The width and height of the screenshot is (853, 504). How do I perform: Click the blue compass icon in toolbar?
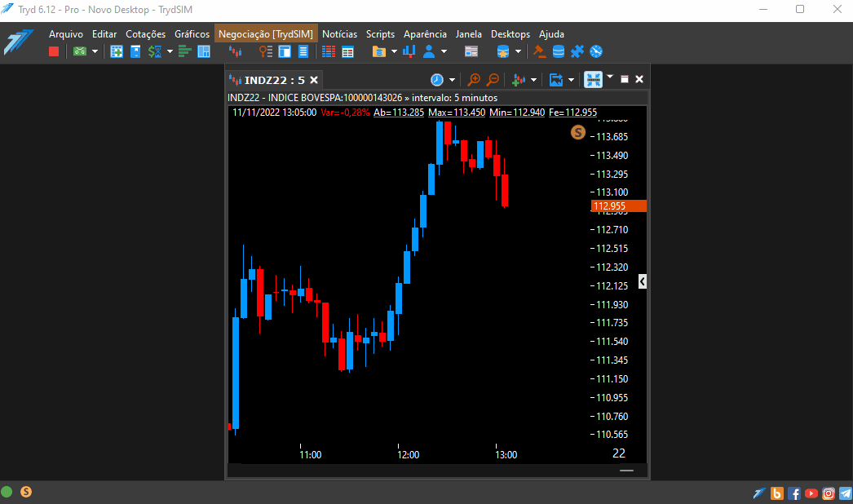(596, 51)
